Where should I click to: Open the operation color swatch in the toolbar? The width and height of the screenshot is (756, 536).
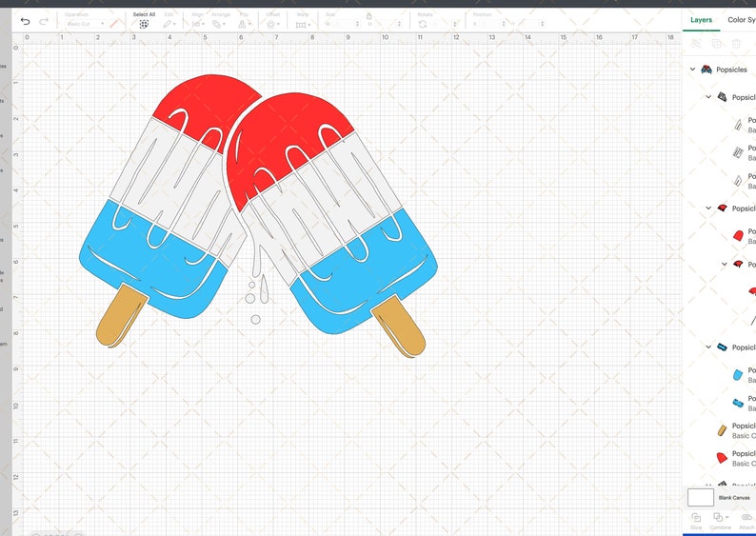114,24
